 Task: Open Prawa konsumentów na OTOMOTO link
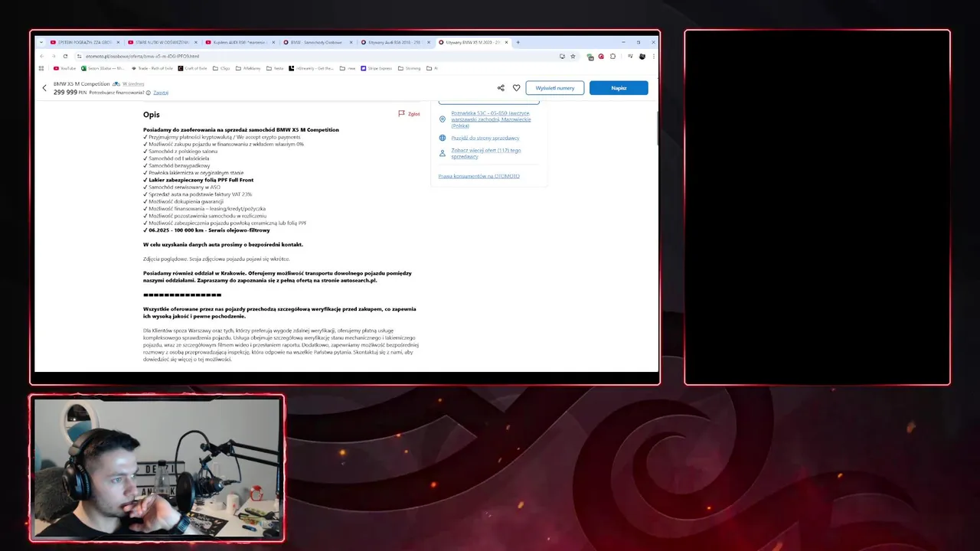(x=479, y=176)
